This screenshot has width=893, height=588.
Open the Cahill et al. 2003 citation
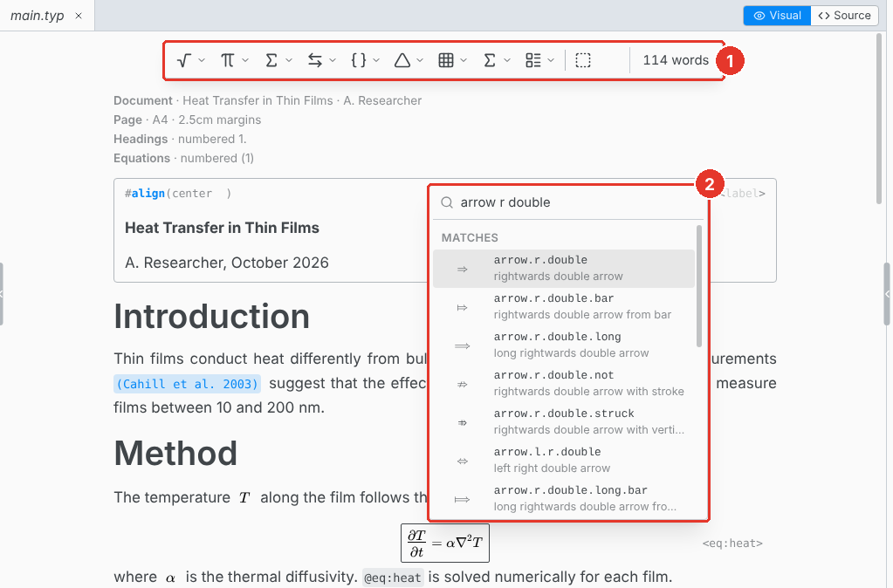(x=188, y=384)
